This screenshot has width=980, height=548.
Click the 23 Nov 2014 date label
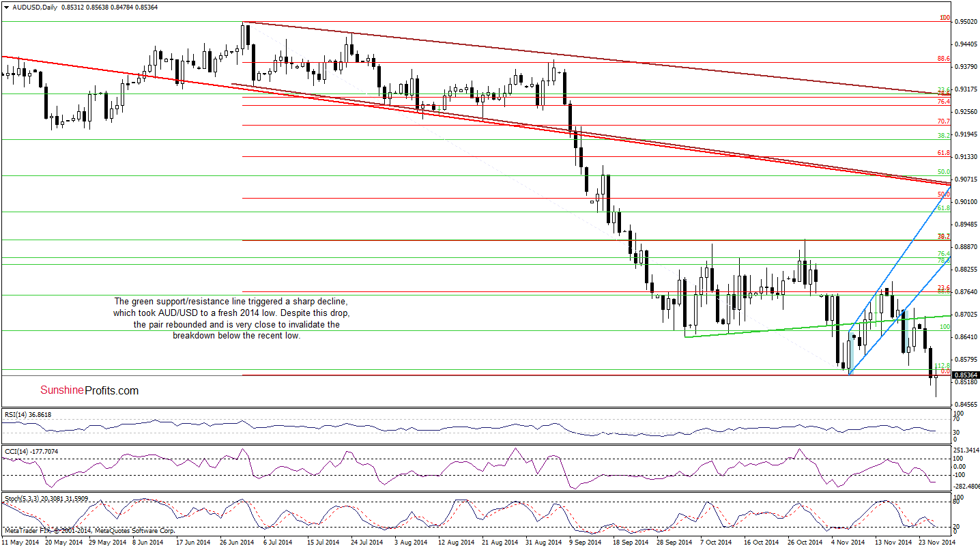pyautogui.click(x=937, y=542)
